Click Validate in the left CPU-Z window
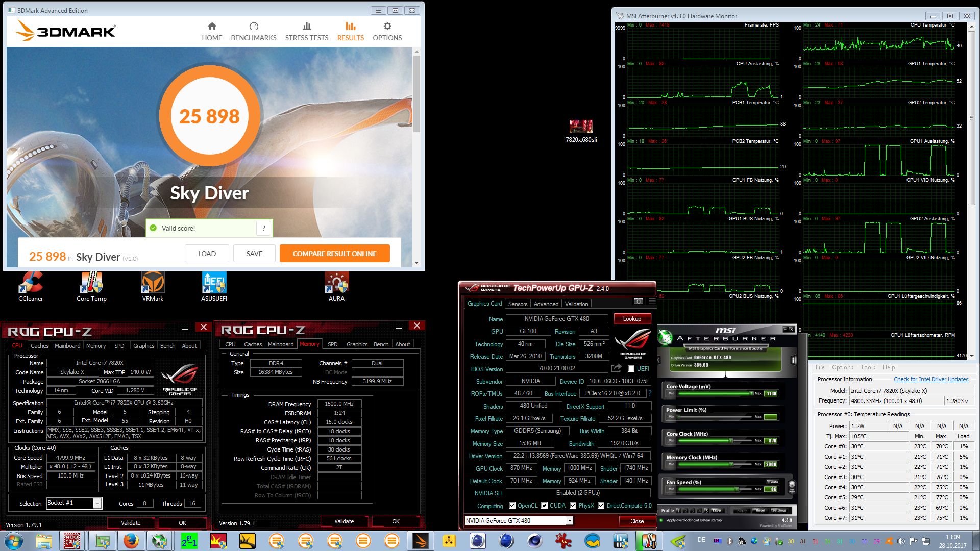 pos(131,523)
